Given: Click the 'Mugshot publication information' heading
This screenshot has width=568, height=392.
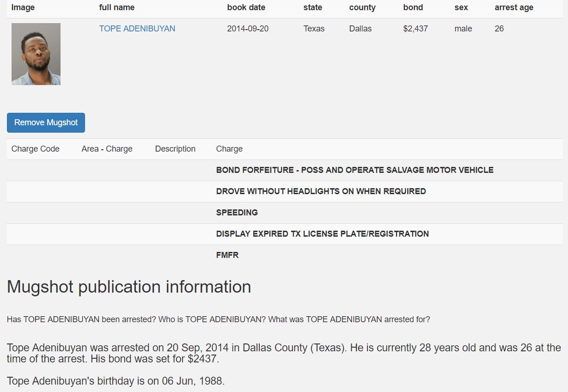Looking at the screenshot, I should (129, 287).
